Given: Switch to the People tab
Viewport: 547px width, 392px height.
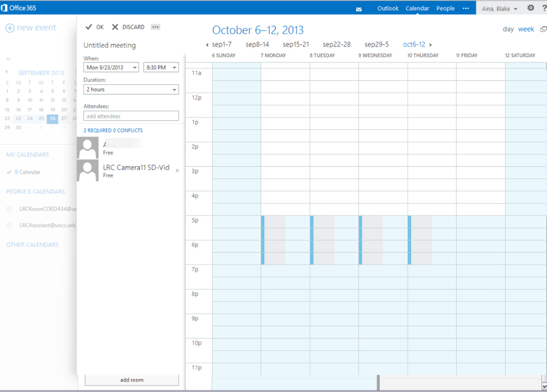Looking at the screenshot, I should pos(445,9).
